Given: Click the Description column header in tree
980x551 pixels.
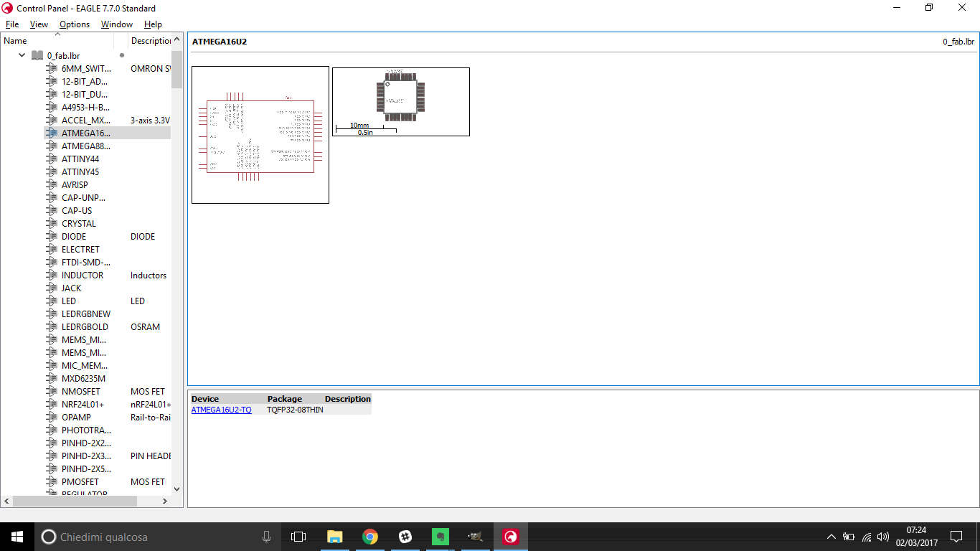Looking at the screenshot, I should coord(151,41).
